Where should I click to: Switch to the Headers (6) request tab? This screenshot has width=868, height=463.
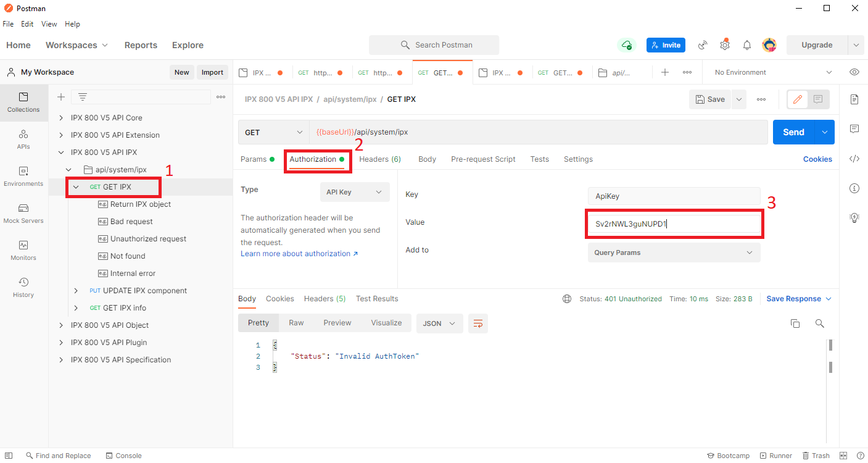[x=380, y=159]
